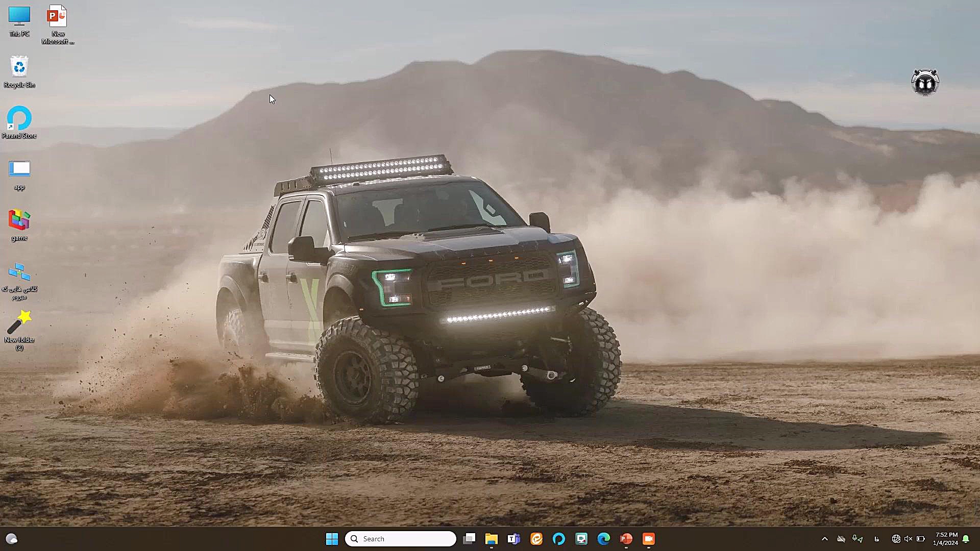Viewport: 980px width, 551px height.
Task: Click the taskbar Search box
Action: click(401, 539)
